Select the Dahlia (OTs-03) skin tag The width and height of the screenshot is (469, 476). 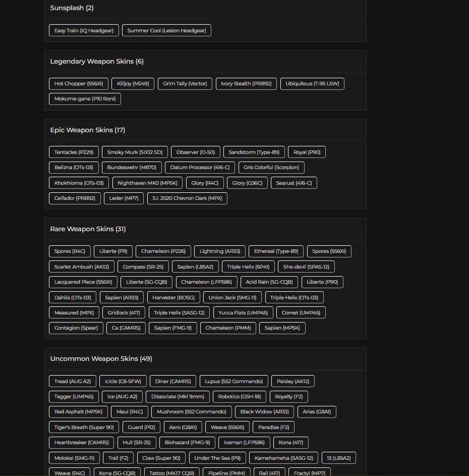(x=73, y=297)
